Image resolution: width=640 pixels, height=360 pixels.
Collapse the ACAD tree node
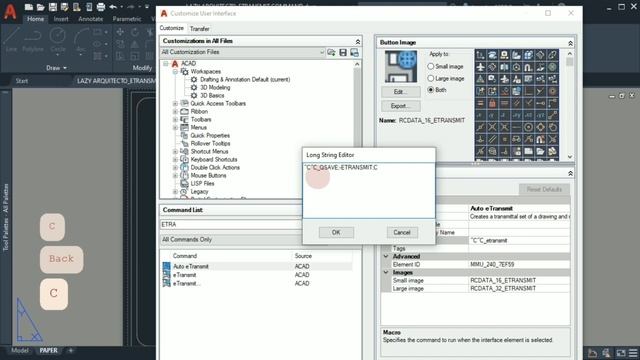[166, 64]
